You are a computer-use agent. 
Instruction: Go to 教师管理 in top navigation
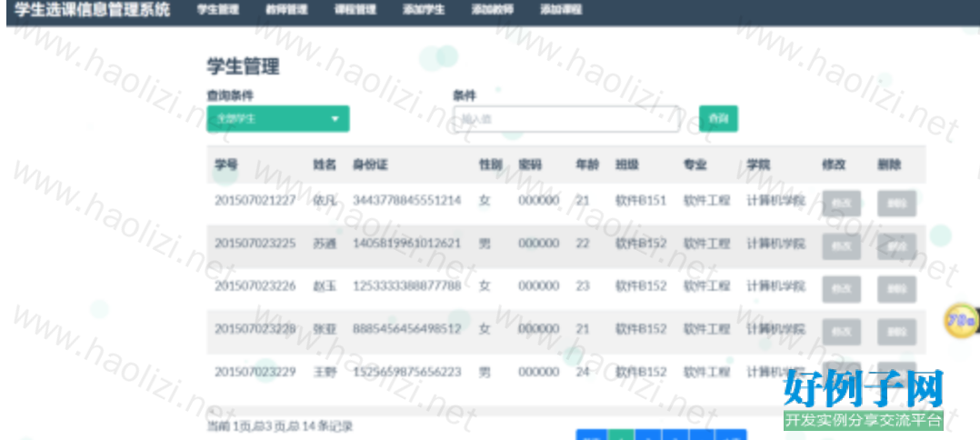click(x=286, y=10)
